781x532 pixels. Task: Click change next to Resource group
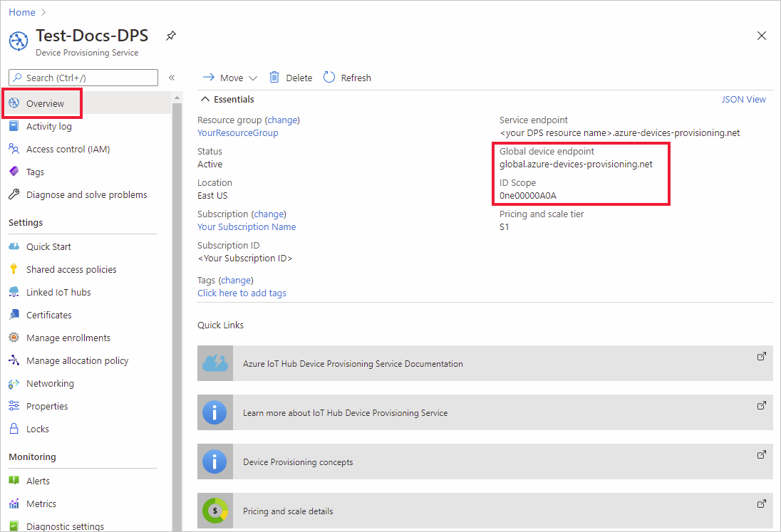pyautogui.click(x=282, y=120)
